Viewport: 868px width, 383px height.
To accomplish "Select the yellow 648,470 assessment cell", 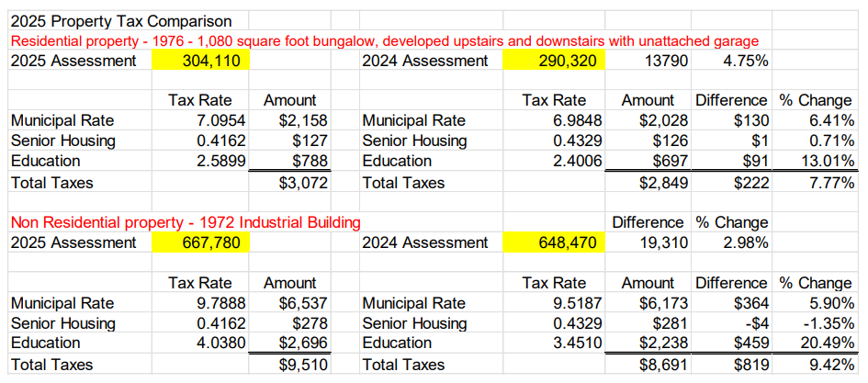I will (x=554, y=242).
